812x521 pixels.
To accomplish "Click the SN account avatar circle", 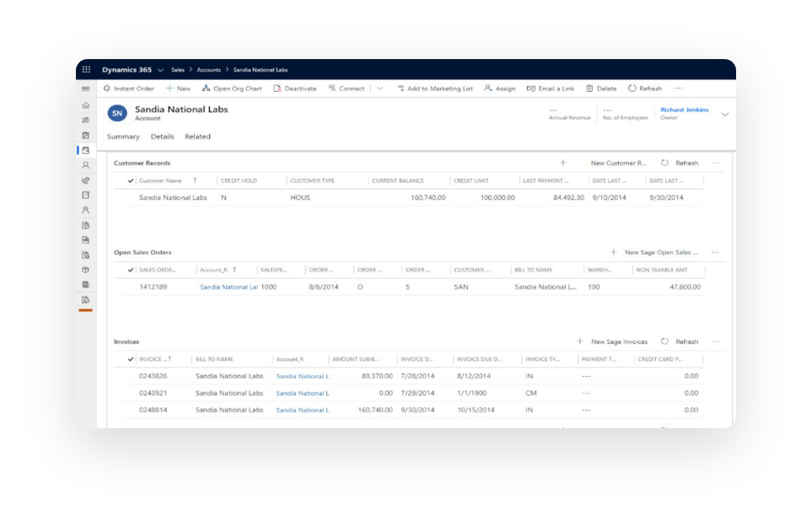I will click(117, 113).
